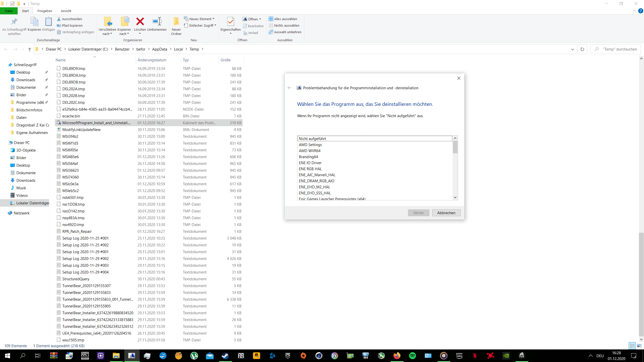
Task: Create a Neuer Ordner from ribbon
Action: pos(176,26)
